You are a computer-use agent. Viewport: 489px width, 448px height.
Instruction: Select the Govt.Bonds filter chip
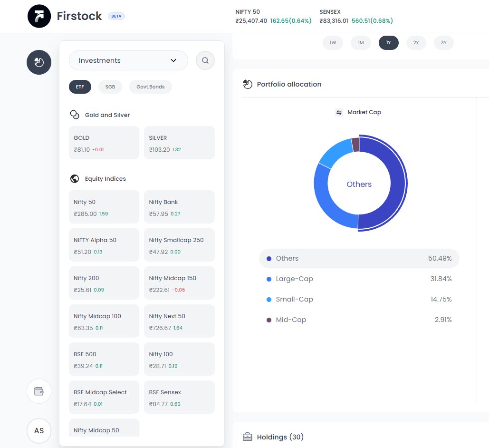click(151, 87)
